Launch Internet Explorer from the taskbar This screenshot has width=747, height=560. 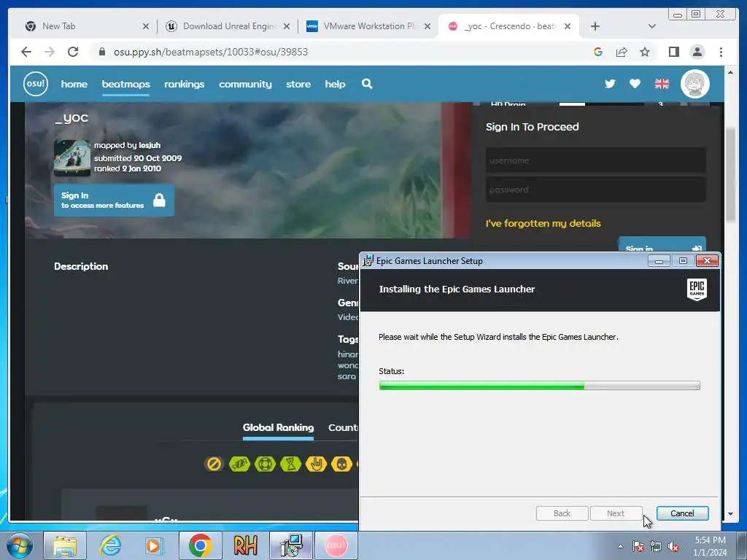110,545
